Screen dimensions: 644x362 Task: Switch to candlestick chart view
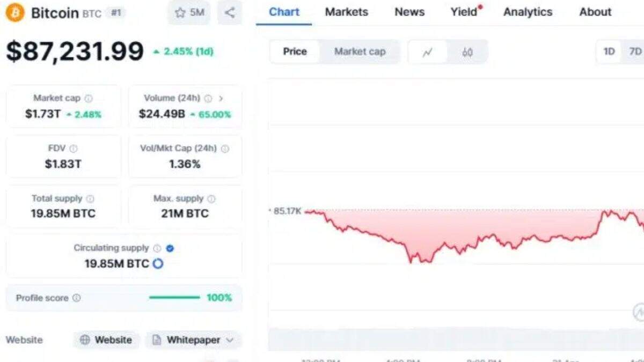coord(467,52)
